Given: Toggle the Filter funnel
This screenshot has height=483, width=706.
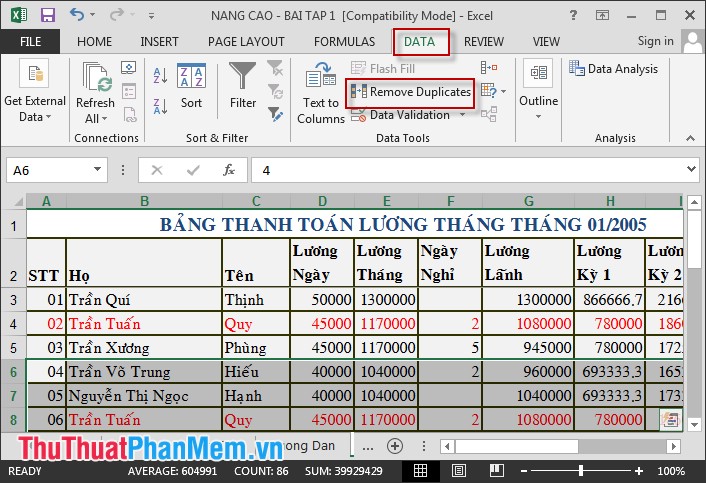Looking at the screenshot, I should point(243,86).
